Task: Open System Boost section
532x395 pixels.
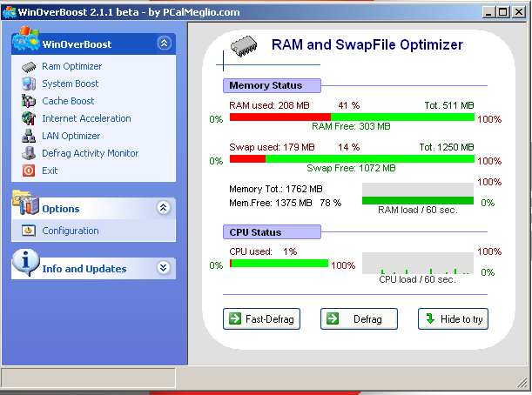Action: coord(71,84)
